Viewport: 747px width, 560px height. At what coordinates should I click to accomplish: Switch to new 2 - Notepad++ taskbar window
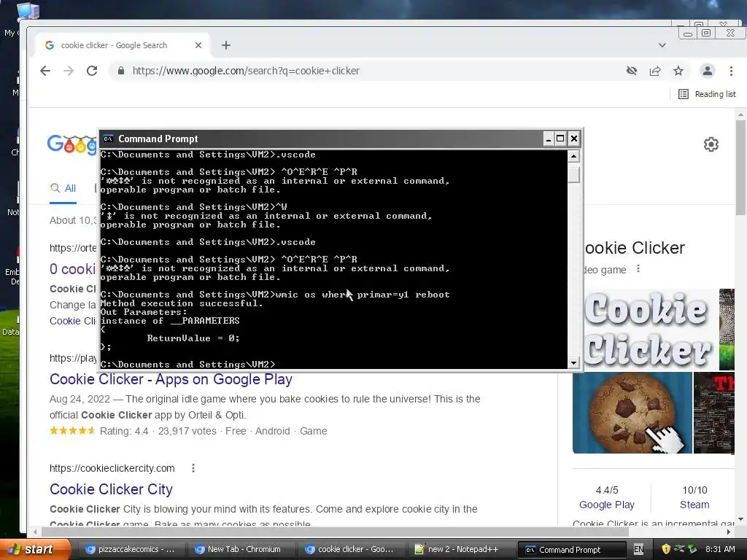461,549
